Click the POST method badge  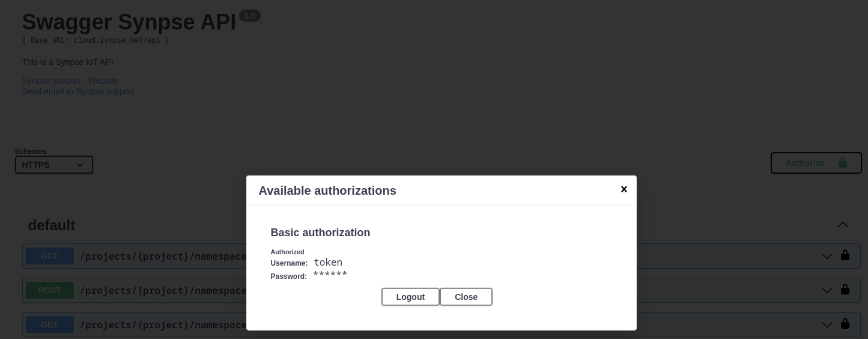click(x=50, y=290)
